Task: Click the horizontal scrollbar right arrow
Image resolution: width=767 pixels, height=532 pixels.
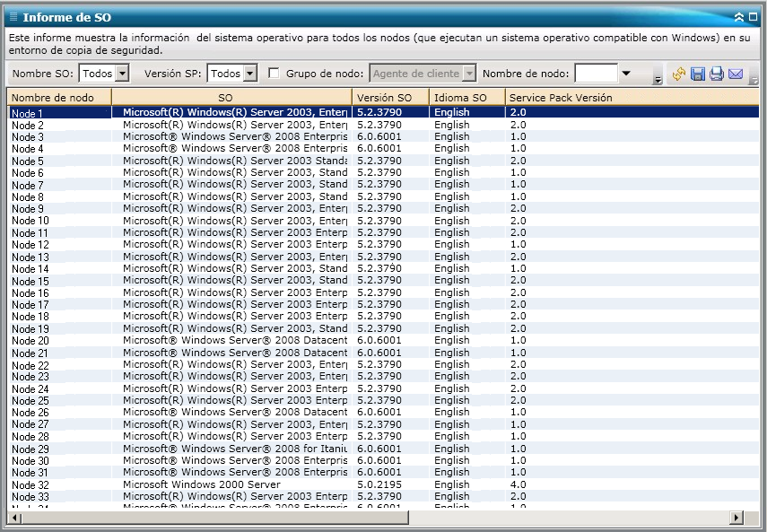Action: click(736, 518)
